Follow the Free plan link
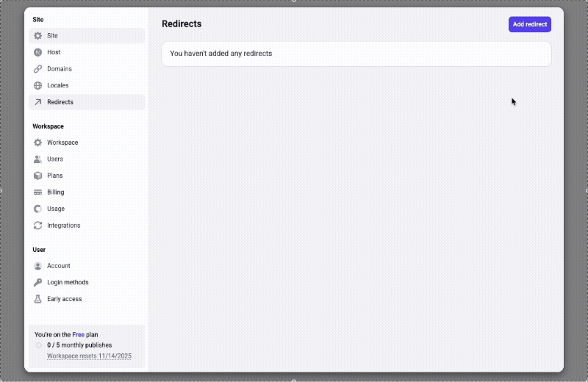This screenshot has height=382, width=588. pyautogui.click(x=78, y=334)
